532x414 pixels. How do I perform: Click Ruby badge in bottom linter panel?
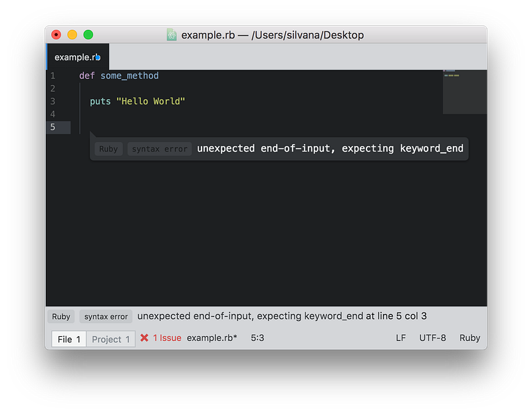click(61, 316)
